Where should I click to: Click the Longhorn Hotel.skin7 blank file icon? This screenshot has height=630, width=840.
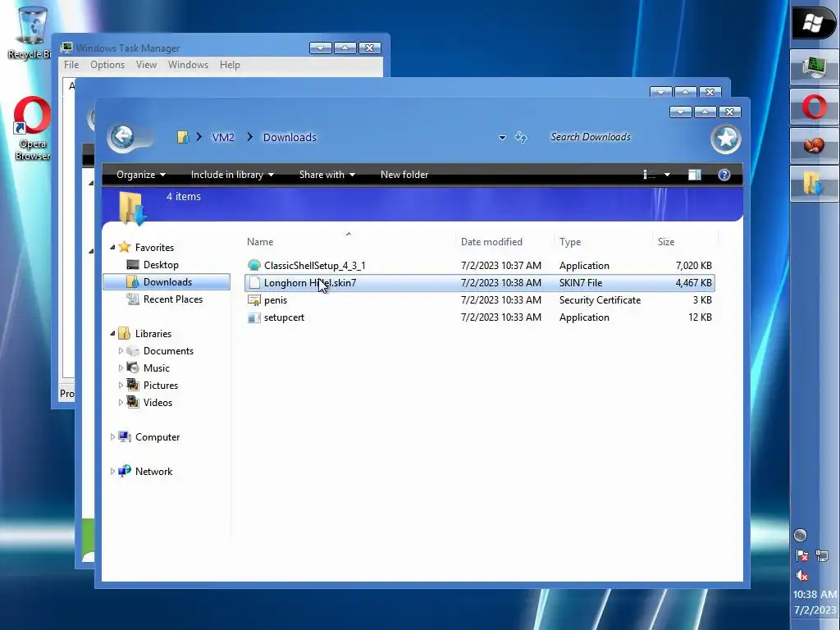[254, 283]
